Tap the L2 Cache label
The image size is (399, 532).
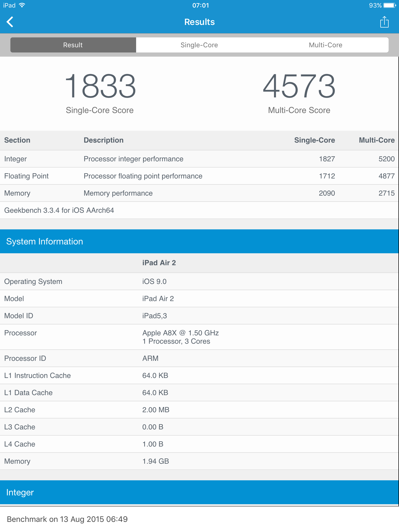coord(20,410)
